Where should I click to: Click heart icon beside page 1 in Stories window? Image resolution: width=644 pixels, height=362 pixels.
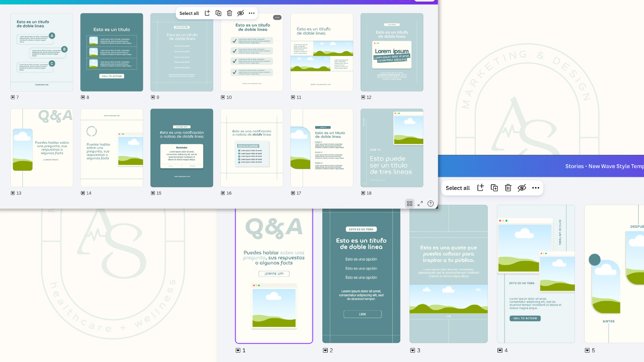coord(238,350)
